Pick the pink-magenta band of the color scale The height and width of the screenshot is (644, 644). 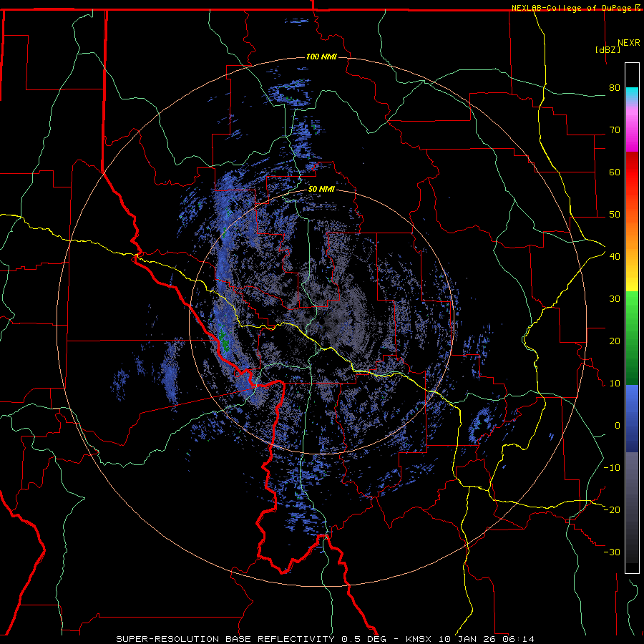632,127
